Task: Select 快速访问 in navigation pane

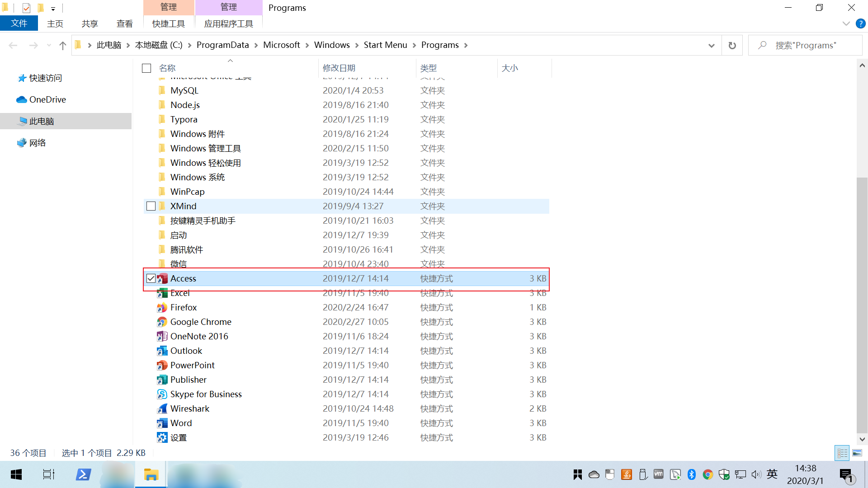Action: 45,78
